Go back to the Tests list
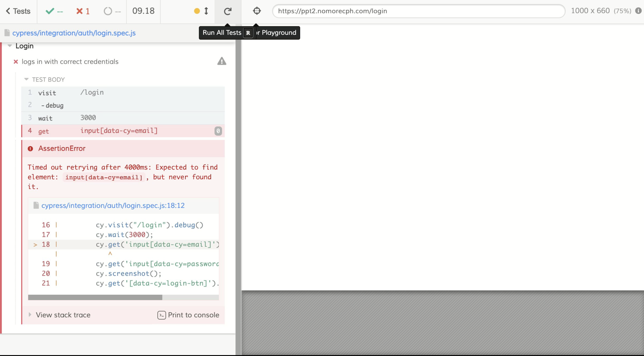This screenshot has height=356, width=644. 18,11
